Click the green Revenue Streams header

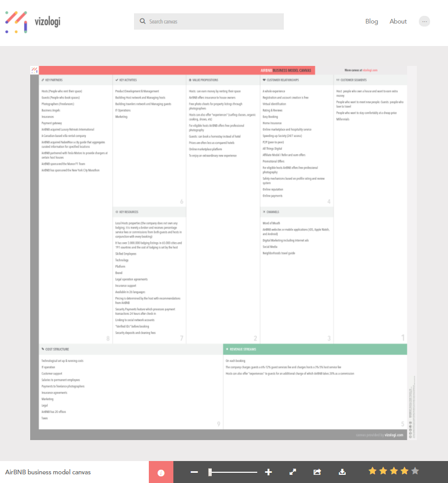pos(315,349)
